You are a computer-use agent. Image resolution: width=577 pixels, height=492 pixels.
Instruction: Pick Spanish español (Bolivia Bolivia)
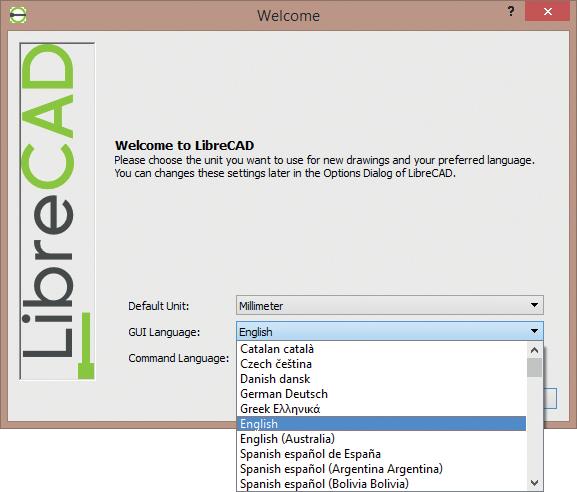pos(382,484)
